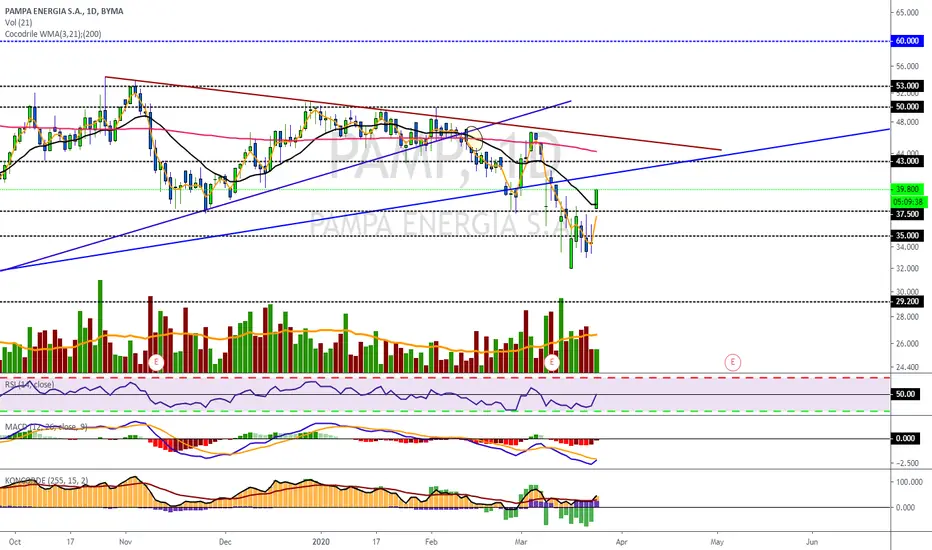Click the Apr label on time axis
Image resolution: width=932 pixels, height=550 pixels.
click(x=622, y=542)
